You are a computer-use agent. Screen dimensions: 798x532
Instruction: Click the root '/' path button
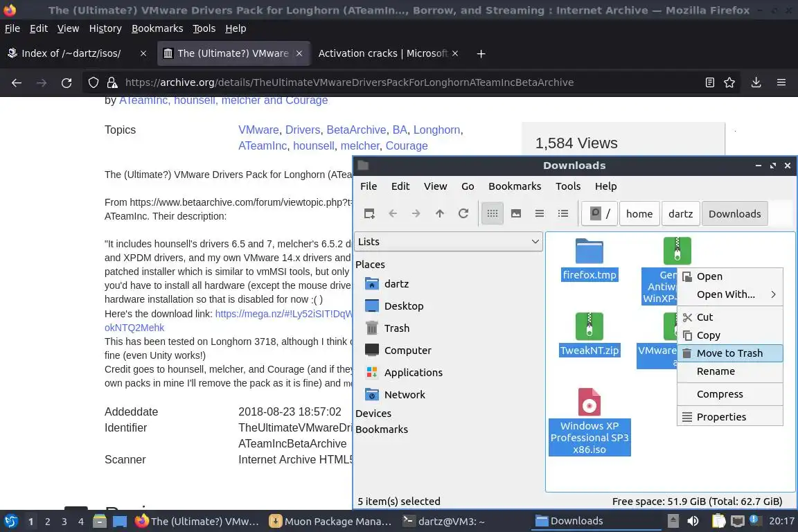pyautogui.click(x=599, y=214)
